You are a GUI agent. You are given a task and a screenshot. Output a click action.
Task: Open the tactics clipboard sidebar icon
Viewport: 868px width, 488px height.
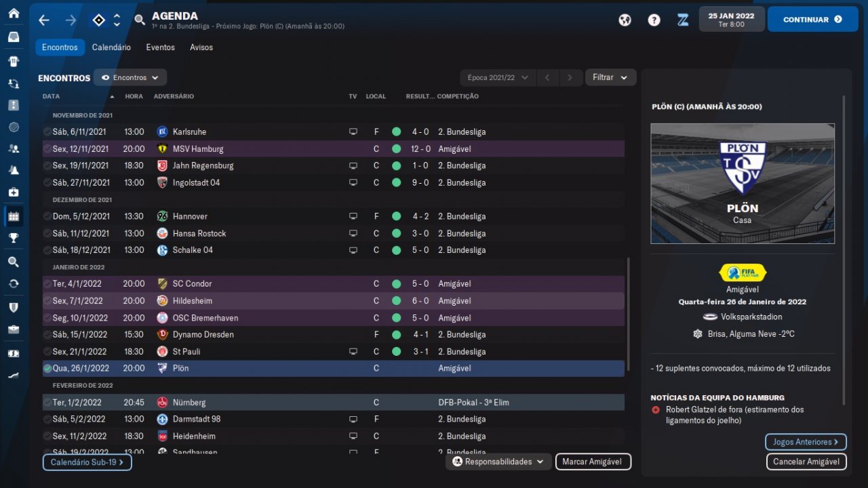pos(14,106)
